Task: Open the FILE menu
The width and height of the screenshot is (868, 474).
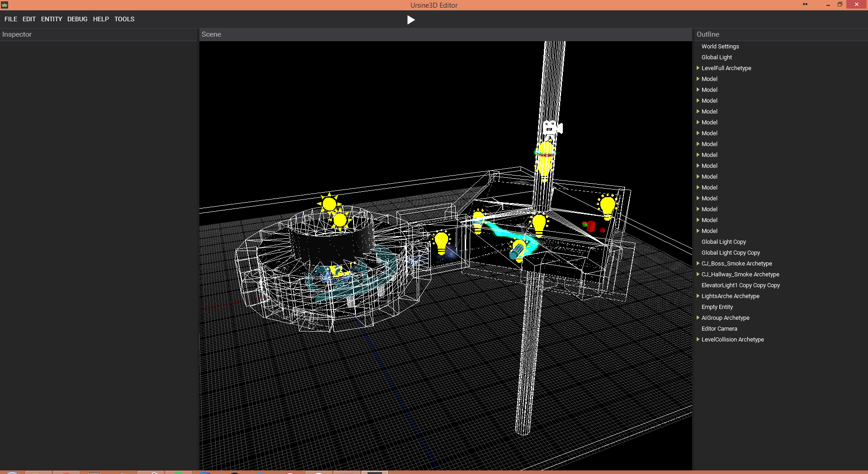Action: pyautogui.click(x=11, y=19)
